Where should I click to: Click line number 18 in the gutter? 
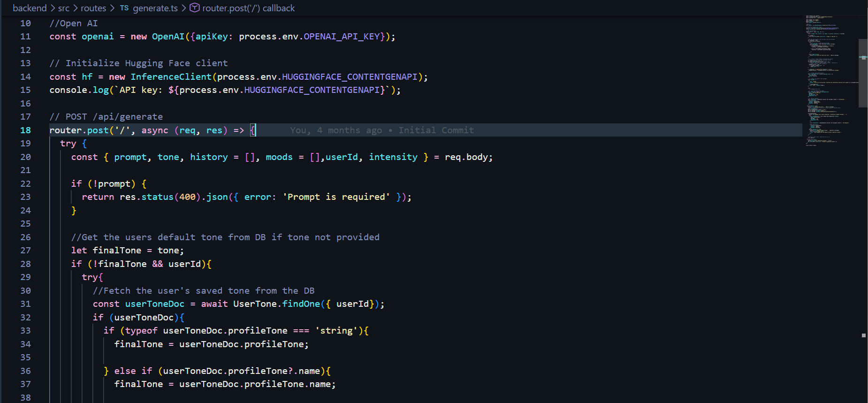[x=25, y=130]
